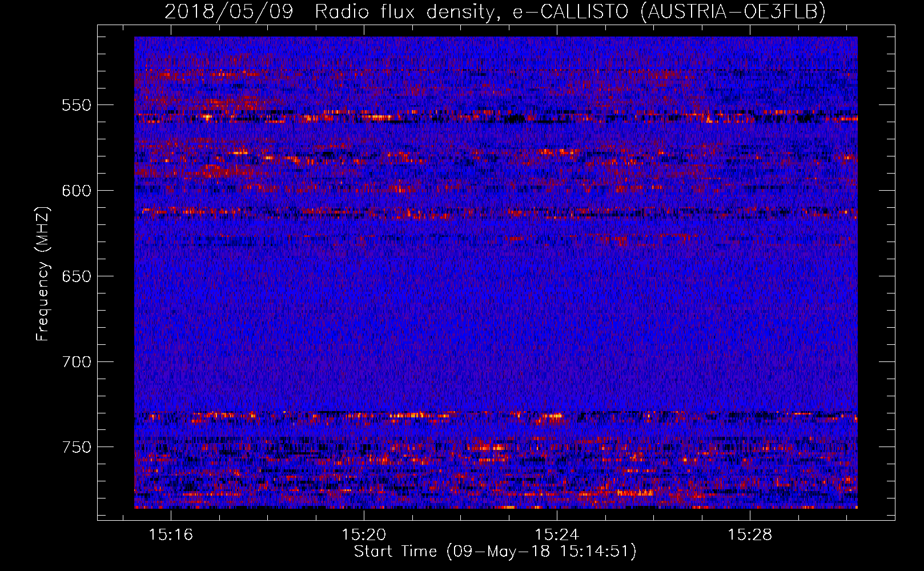Viewport: 924px width, 571px height.
Task: Select the 650 frequency axis label
Action: coord(77,276)
